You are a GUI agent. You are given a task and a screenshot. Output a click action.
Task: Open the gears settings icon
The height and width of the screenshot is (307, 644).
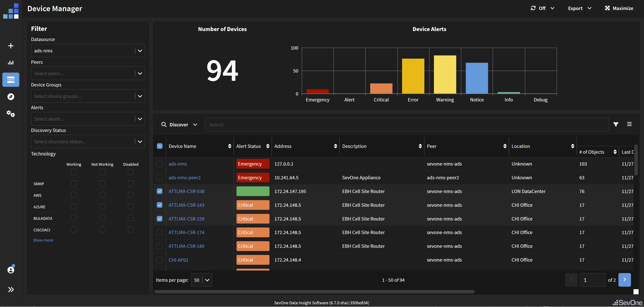tap(11, 114)
